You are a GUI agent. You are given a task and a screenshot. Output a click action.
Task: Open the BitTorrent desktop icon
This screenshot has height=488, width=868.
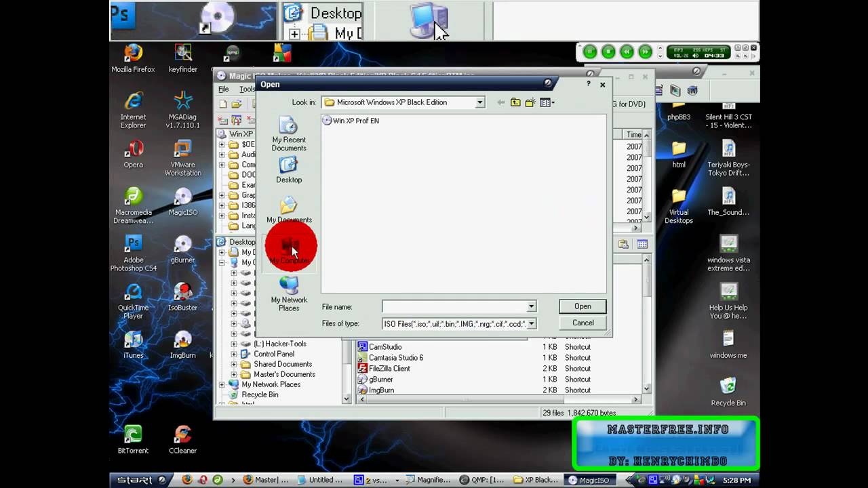tap(133, 439)
